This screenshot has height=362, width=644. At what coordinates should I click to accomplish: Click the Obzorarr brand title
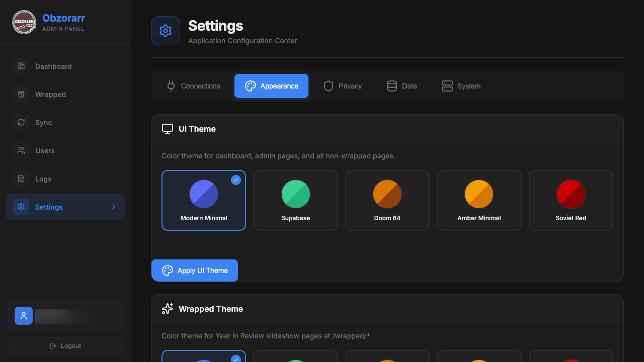coord(63,18)
